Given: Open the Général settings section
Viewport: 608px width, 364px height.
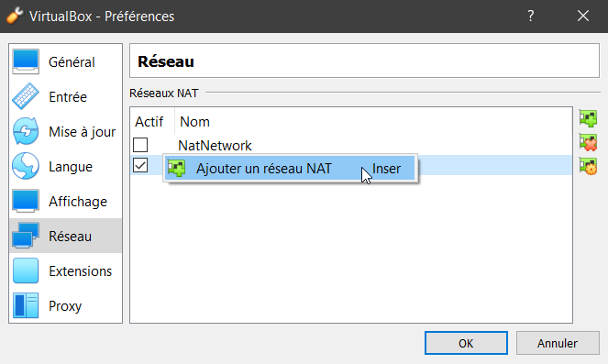Looking at the screenshot, I should click(65, 62).
